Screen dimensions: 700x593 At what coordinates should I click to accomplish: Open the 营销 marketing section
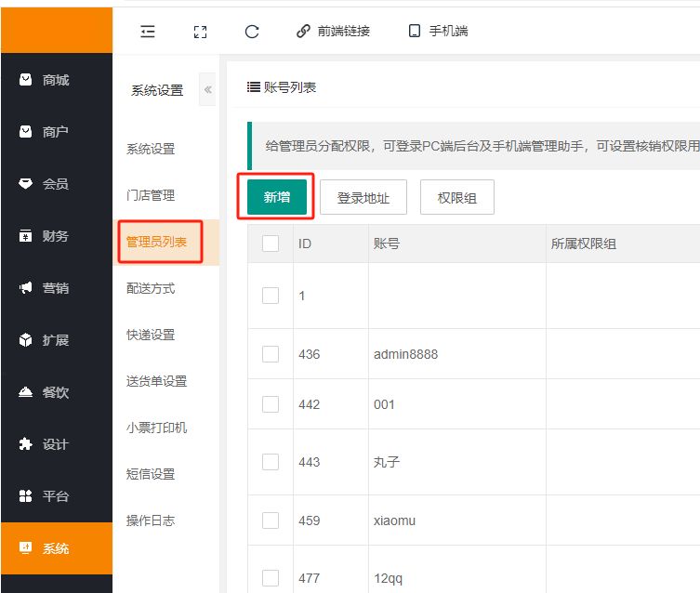point(56,288)
